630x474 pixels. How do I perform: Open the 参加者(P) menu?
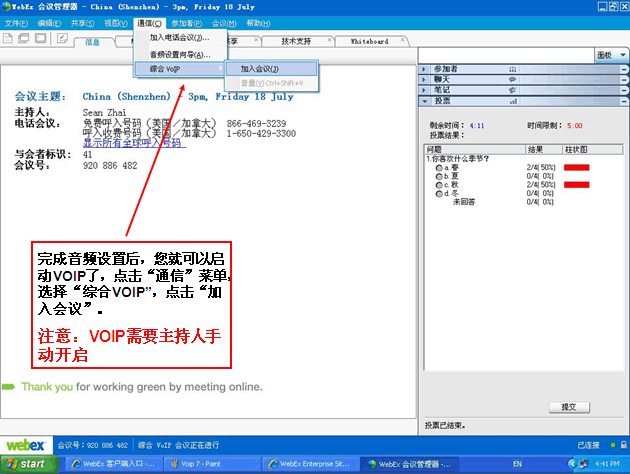(187, 23)
